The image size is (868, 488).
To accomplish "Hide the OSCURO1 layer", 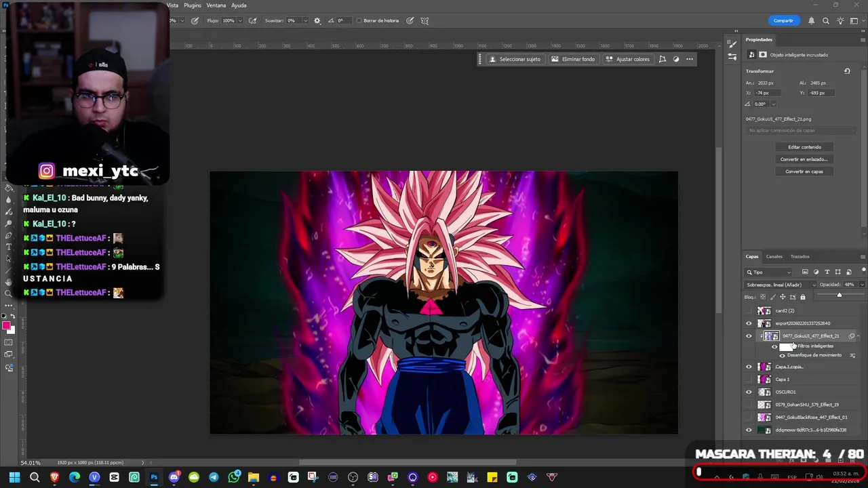I will click(749, 392).
